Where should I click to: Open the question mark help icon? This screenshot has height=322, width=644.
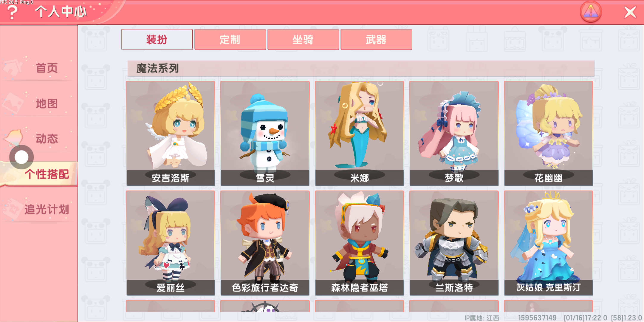click(12, 13)
